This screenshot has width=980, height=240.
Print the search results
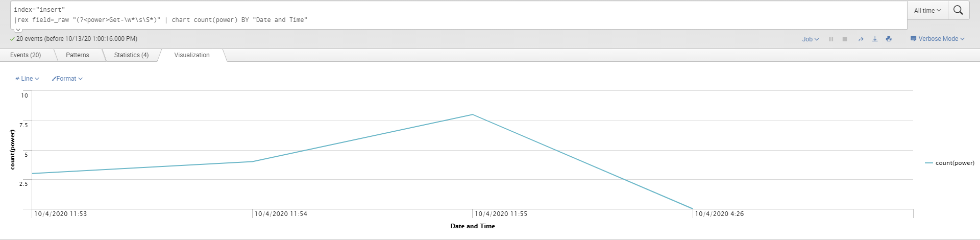tap(889, 39)
